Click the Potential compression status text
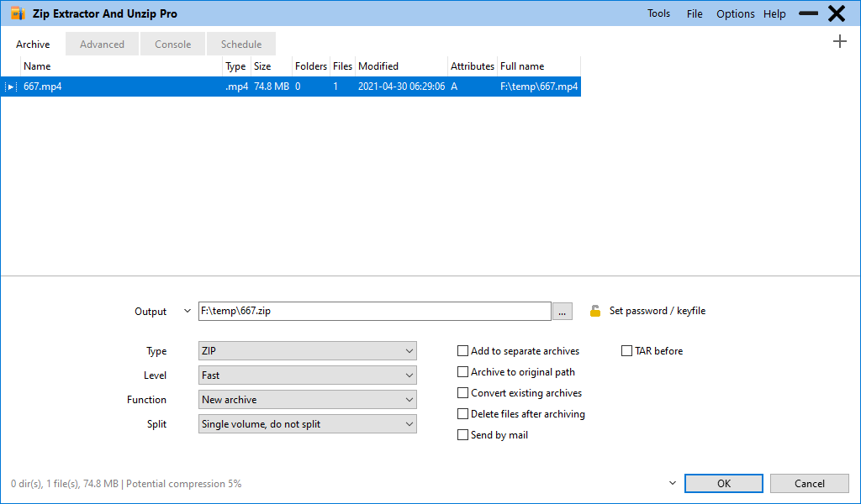The height and width of the screenshot is (504, 861). [x=183, y=484]
